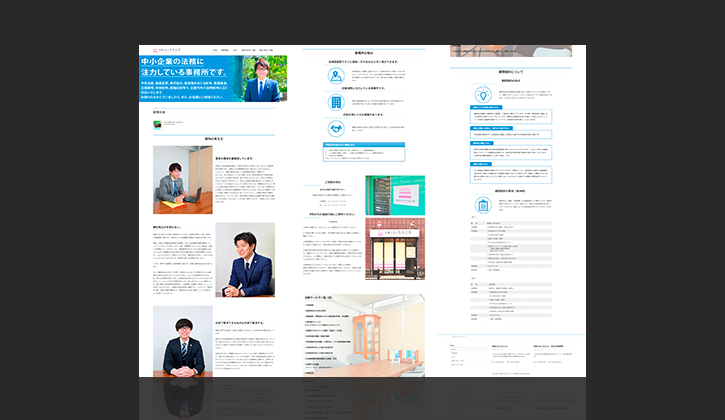The image size is (725, 420).
Task: Click the hero heading 中小企業の法務に
Action: point(172,62)
